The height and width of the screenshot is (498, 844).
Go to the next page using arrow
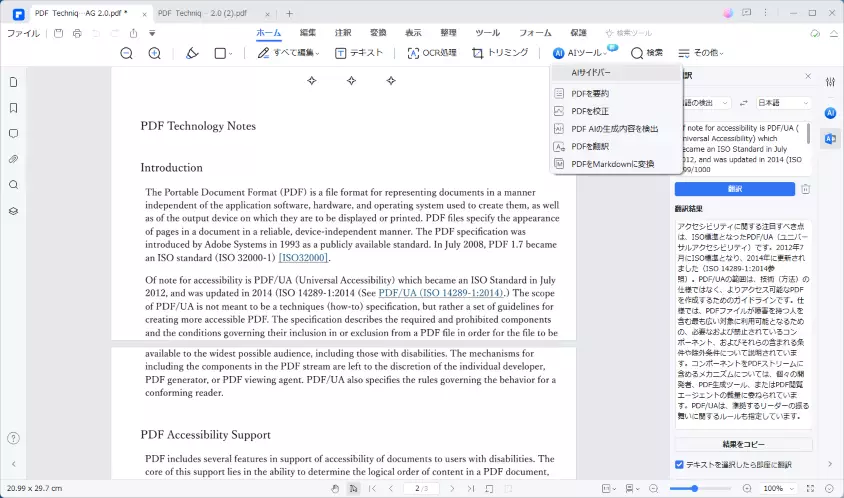coord(452,488)
